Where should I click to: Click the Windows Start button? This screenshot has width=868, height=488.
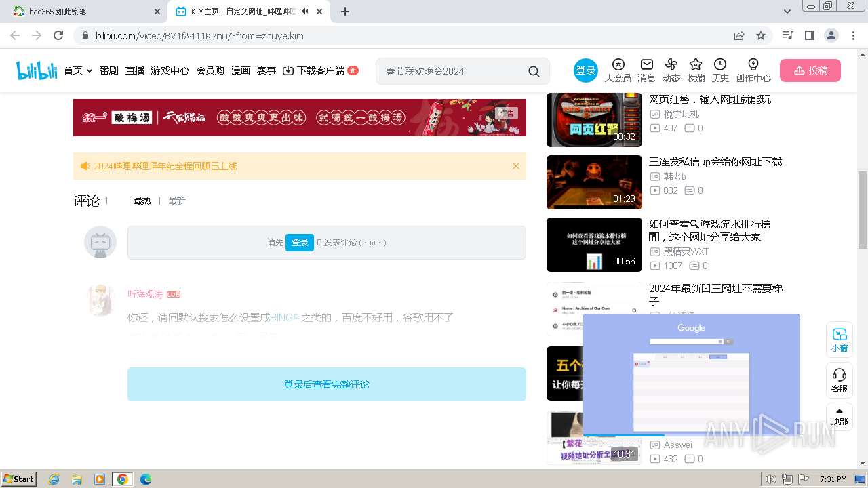[x=19, y=479]
